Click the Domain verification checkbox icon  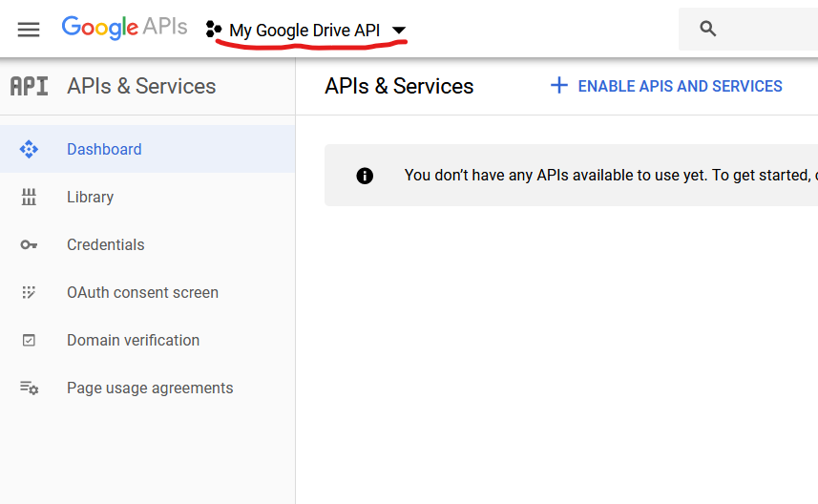(x=29, y=341)
